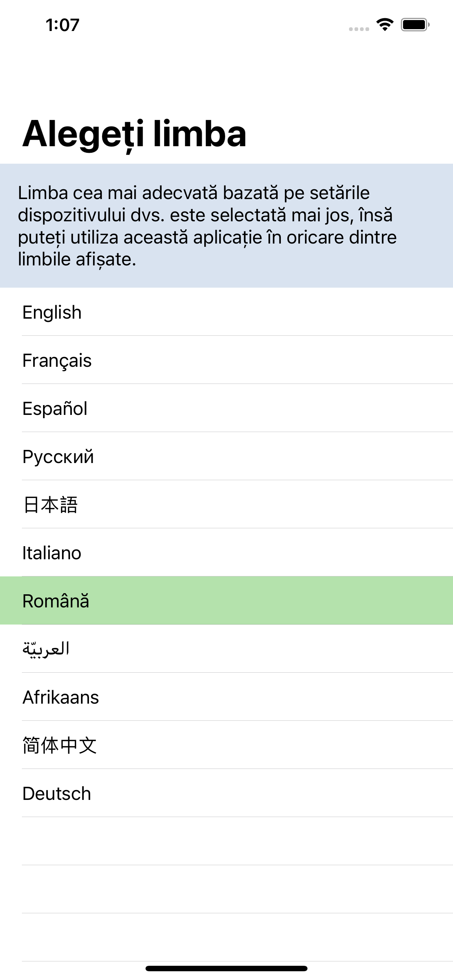Tap the second empty row below Deutsch
453x980 pixels.
[x=226, y=889]
